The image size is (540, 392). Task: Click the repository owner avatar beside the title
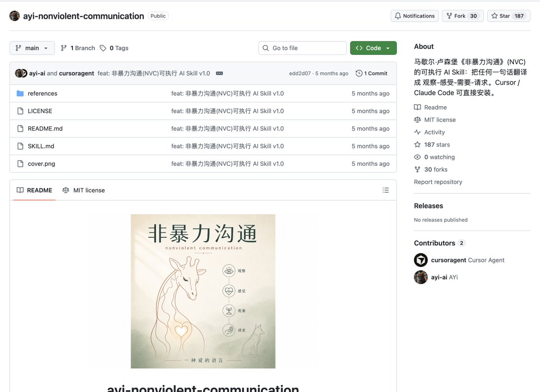click(x=14, y=16)
